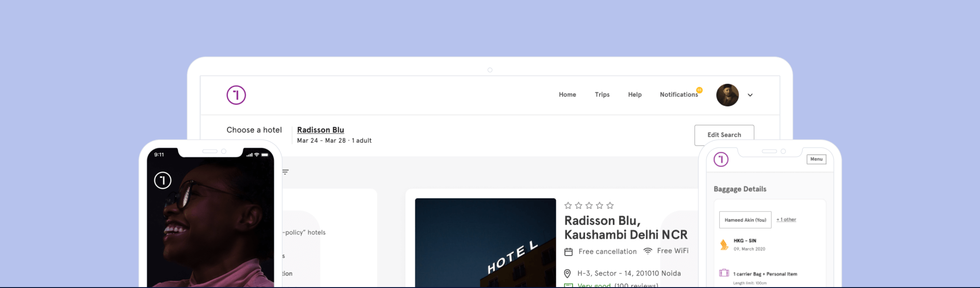Click the Edit Search button

(x=724, y=135)
